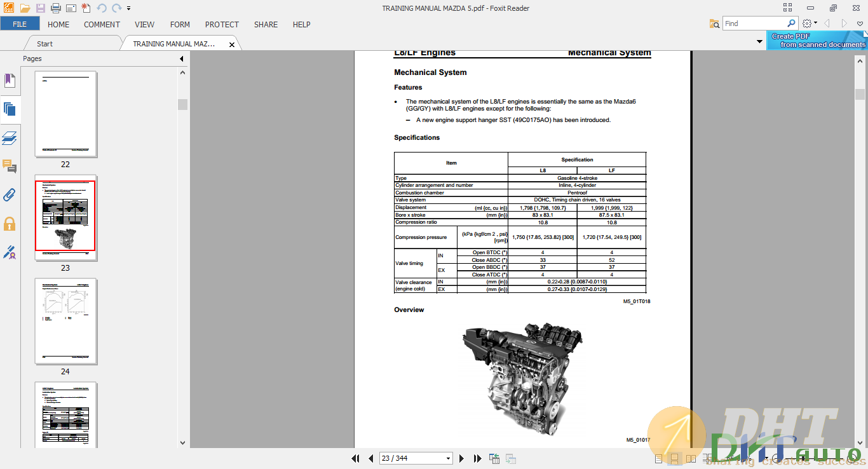Collapse the ribbon with heart-shaped chevron
Viewport: 868px width, 469px height.
pos(858,24)
